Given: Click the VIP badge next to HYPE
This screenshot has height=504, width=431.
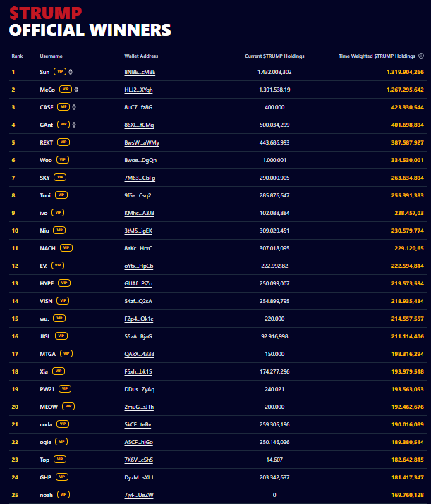Looking at the screenshot, I should coord(64,283).
